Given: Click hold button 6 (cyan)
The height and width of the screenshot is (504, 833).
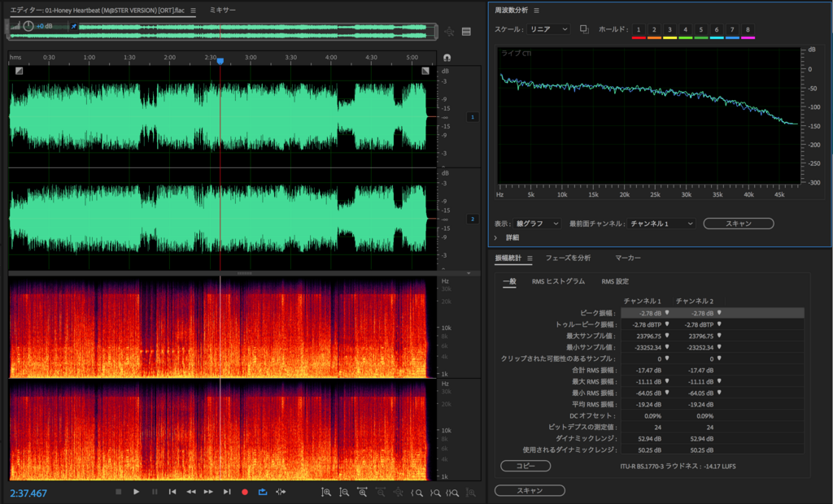Looking at the screenshot, I should 717,30.
